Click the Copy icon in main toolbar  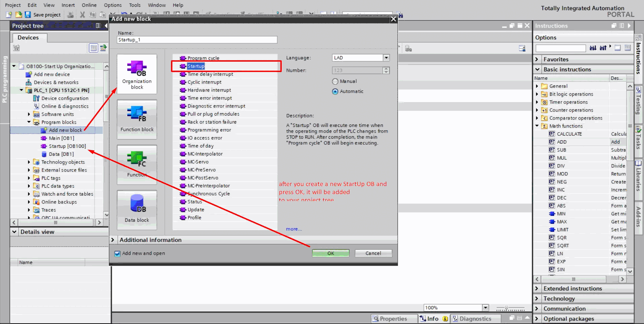pos(93,14)
